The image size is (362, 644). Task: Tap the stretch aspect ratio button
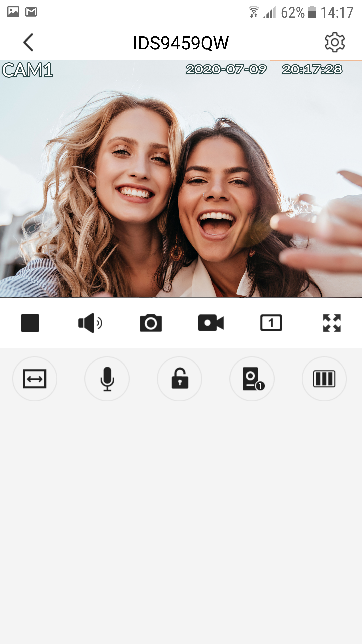(35, 379)
